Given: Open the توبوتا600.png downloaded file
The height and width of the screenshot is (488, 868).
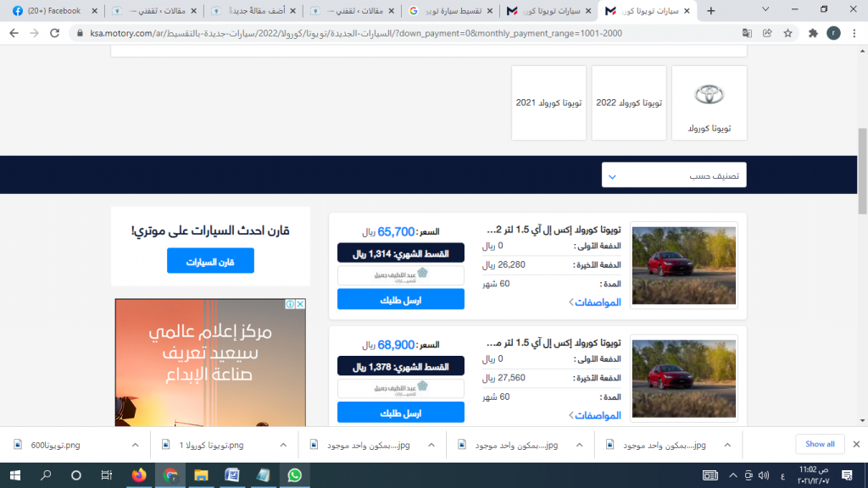Looking at the screenshot, I should pyautogui.click(x=55, y=445).
